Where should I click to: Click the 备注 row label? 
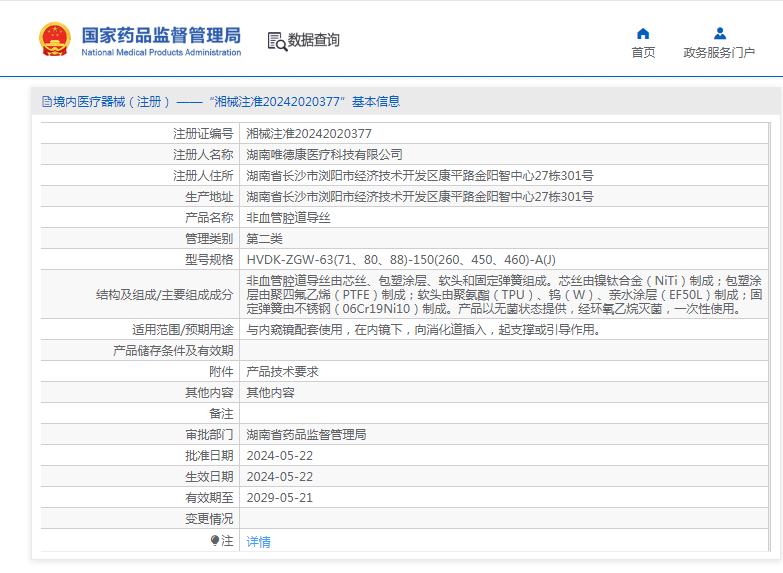[221, 414]
